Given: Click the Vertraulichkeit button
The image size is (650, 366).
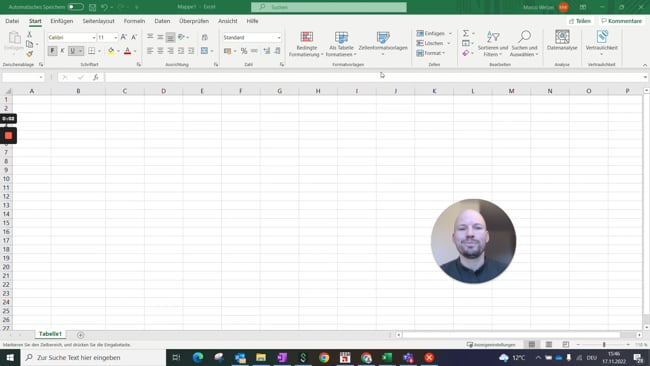Looking at the screenshot, I should coord(601,43).
